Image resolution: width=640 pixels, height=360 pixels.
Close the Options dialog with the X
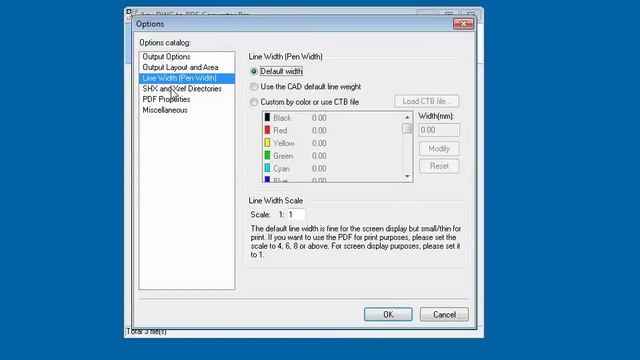click(463, 24)
